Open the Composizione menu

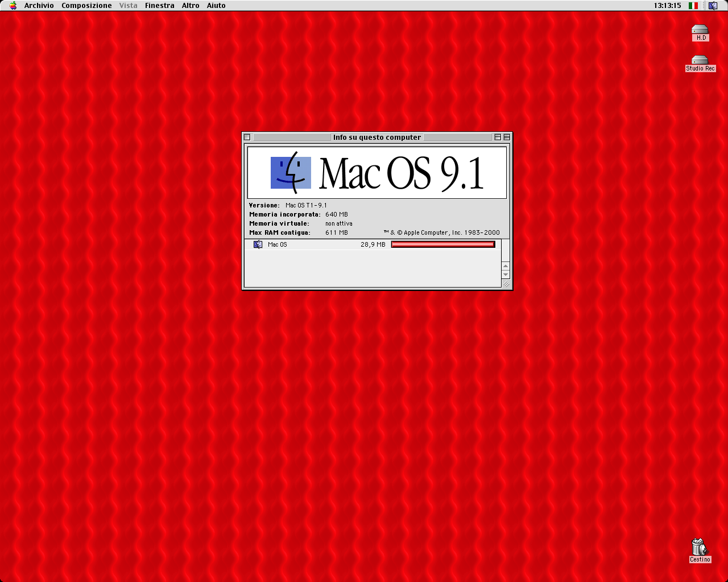(x=86, y=6)
